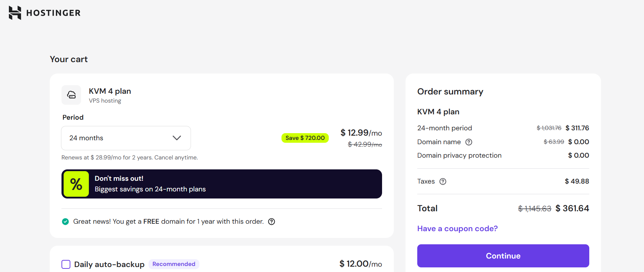
Task: Open the Taxes help tooltip icon
Action: click(443, 181)
